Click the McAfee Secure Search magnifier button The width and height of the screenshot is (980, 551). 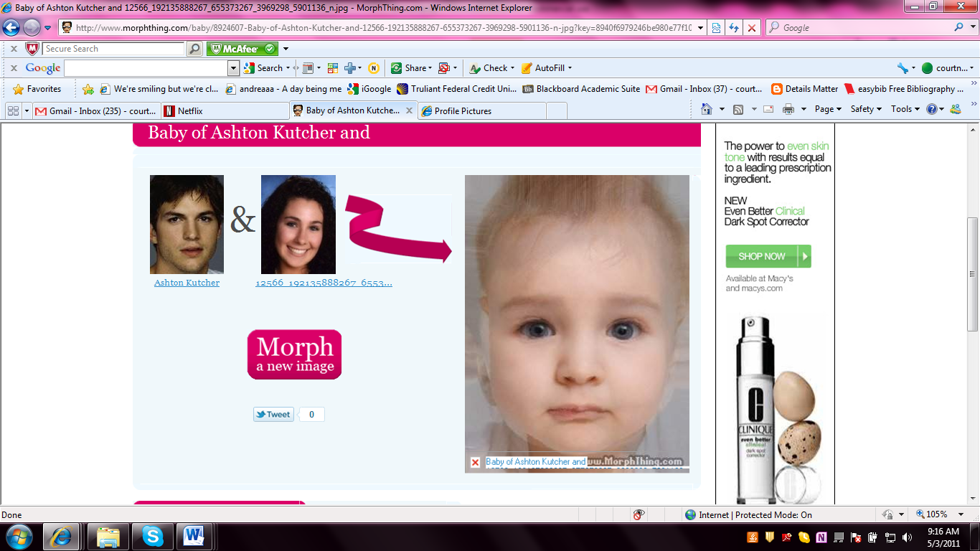coord(194,49)
